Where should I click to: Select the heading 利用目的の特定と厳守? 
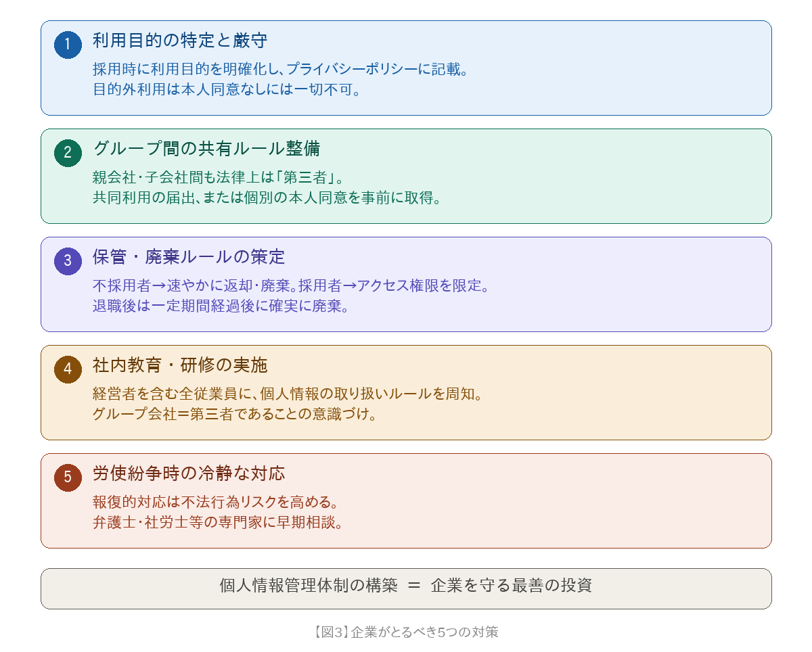click(x=180, y=41)
